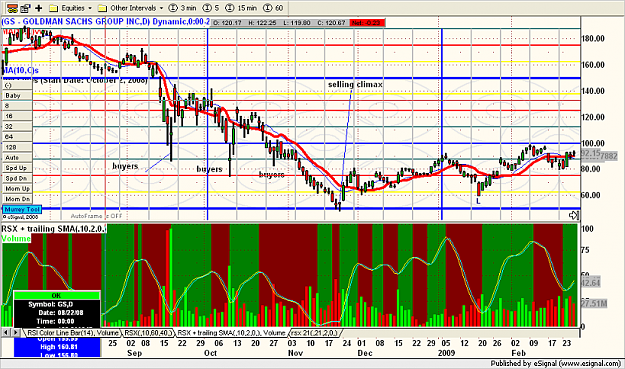625x369 pixels.
Task: Switch chart to 3 min interval
Action: (182, 8)
